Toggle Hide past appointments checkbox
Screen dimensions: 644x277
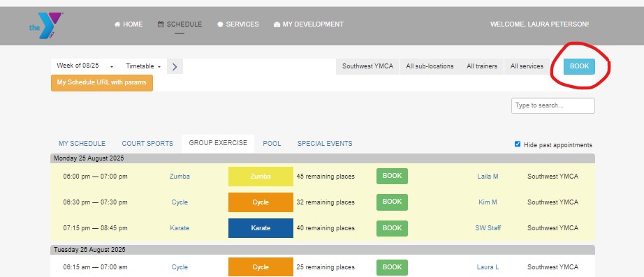pyautogui.click(x=518, y=144)
